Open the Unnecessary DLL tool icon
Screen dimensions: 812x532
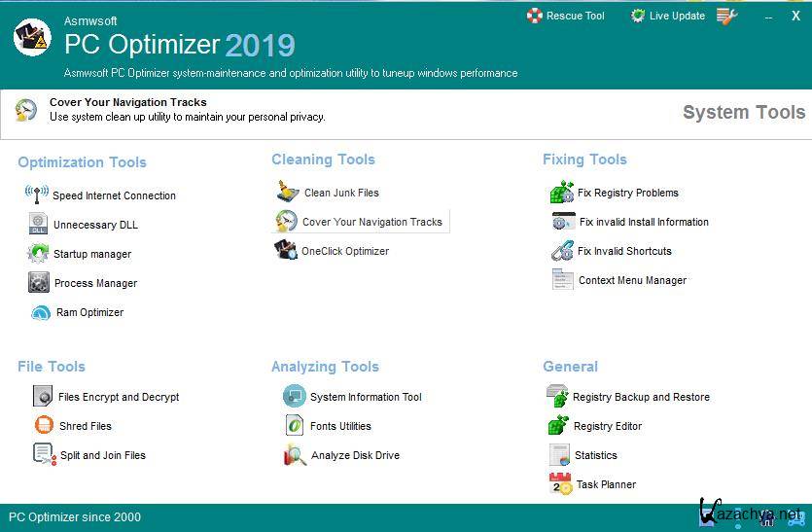coord(38,225)
